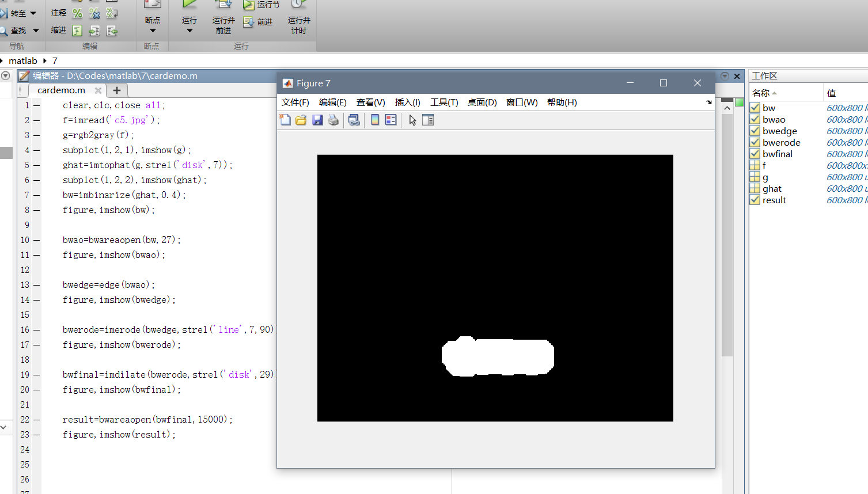Screen dimensions: 868x494
Task: Click the editor document icon beside 编辑器 title
Action: (x=24, y=75)
